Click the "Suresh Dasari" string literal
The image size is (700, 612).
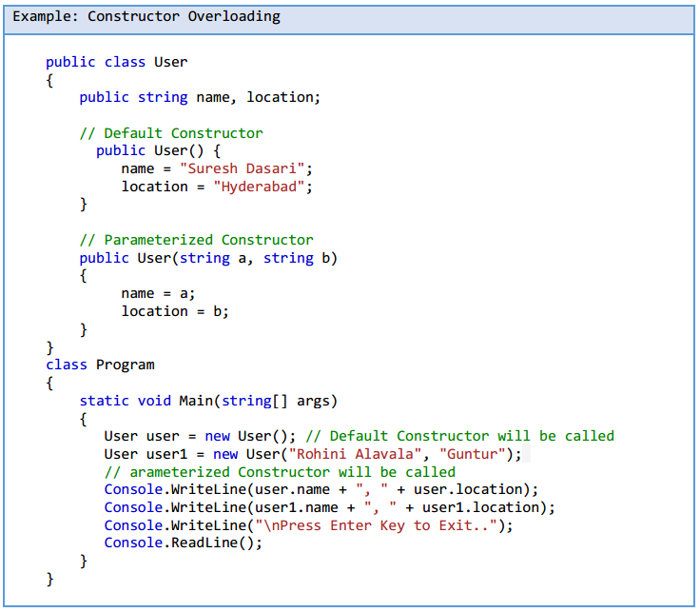click(x=242, y=168)
